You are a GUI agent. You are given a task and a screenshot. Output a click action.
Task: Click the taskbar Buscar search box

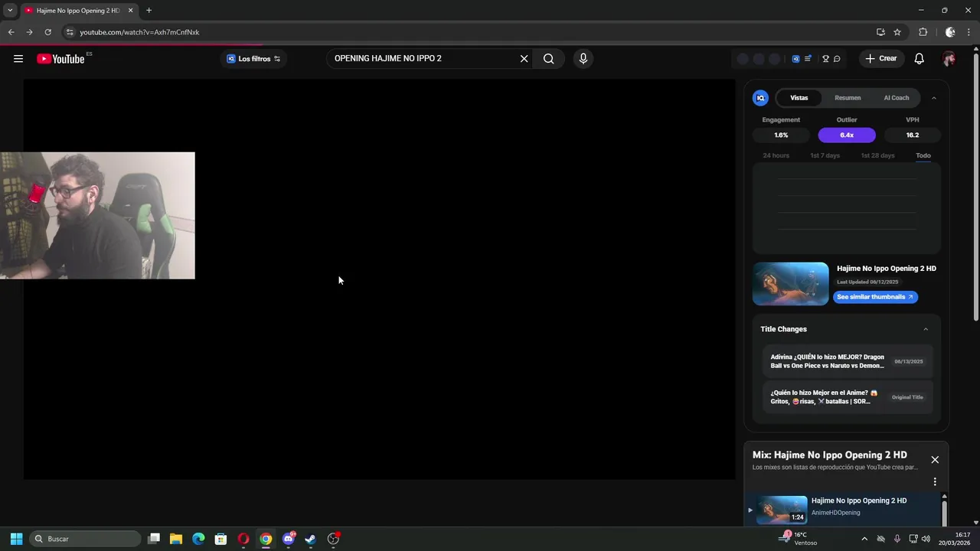[85, 539]
